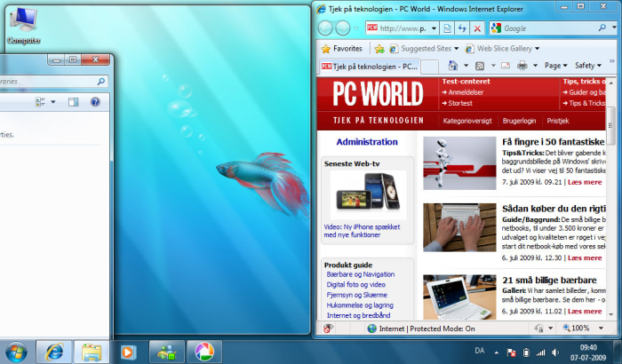
Task: Click the robot article thumbnail
Action: [459, 163]
